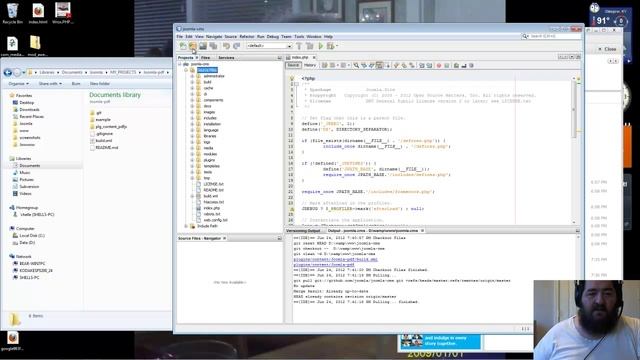Minimize the Projects panel via its corner icon

[x=279, y=58]
